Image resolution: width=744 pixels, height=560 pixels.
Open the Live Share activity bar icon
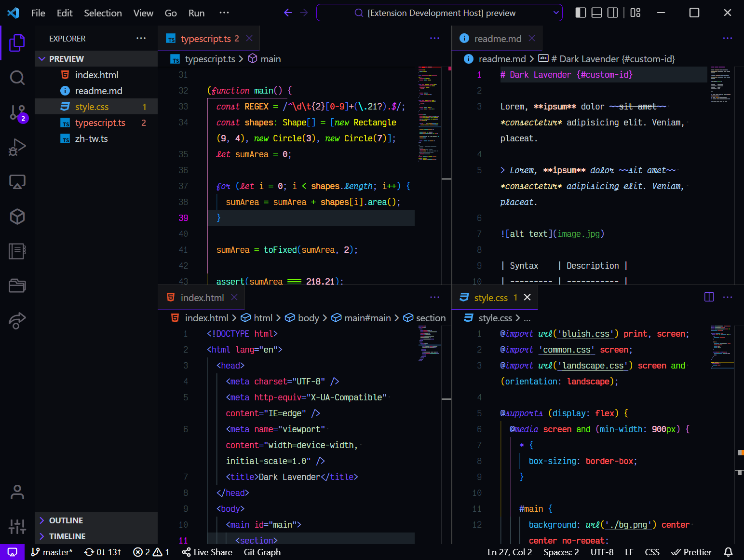[x=17, y=321]
